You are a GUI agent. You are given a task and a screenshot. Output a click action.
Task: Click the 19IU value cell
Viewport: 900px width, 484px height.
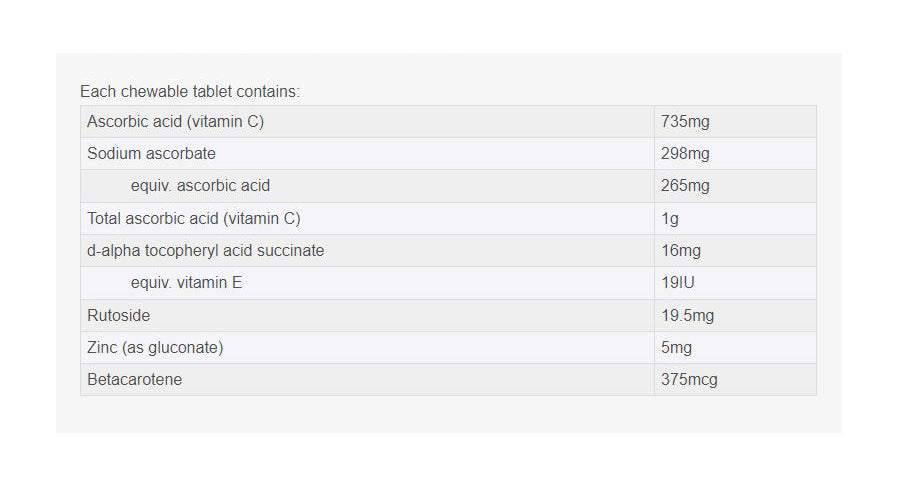tap(677, 283)
